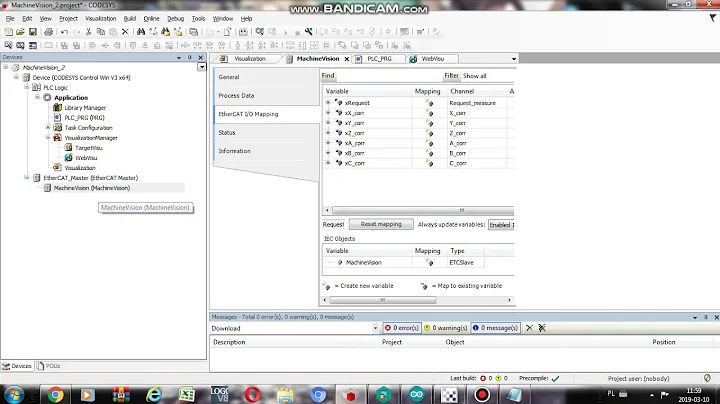Save the project with the floppy disk icon
Viewport: 720px width, 404px height.
(33, 32)
